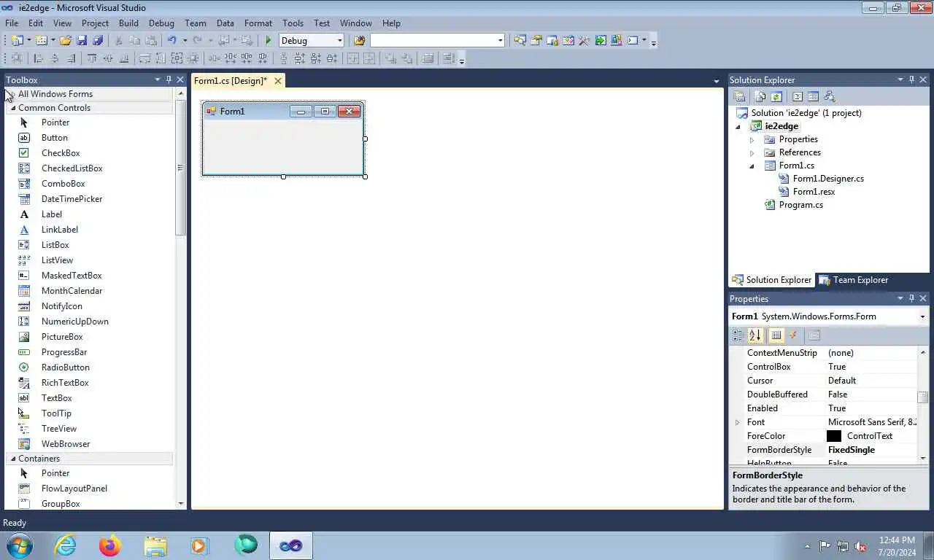Click the ForeColor black color swatch
The image size is (934, 560).
pyautogui.click(x=834, y=436)
